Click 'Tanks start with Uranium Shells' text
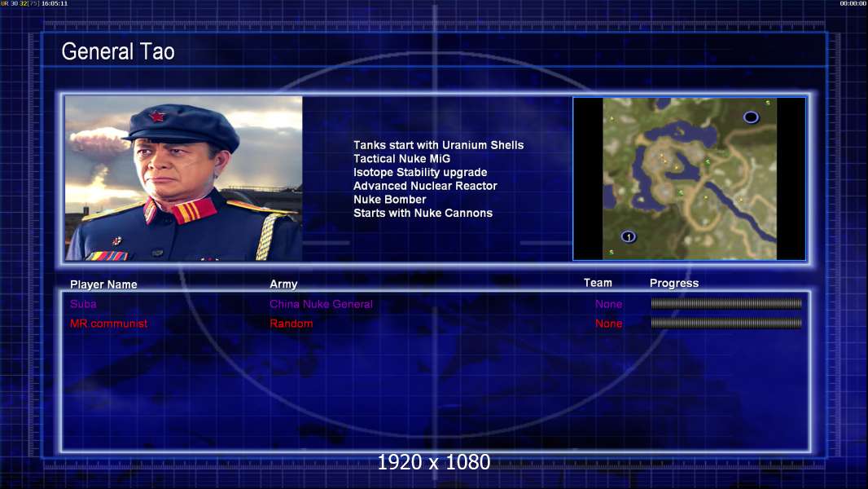The image size is (868, 489). point(438,145)
